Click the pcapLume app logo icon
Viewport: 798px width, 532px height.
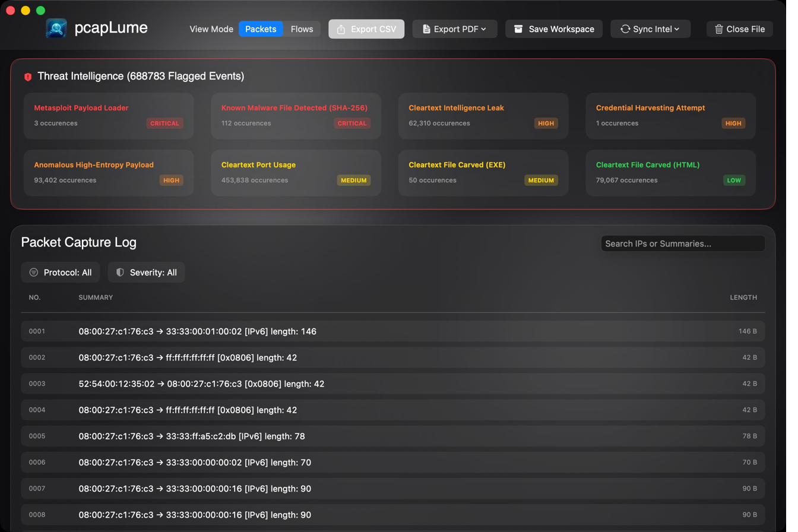57,28
